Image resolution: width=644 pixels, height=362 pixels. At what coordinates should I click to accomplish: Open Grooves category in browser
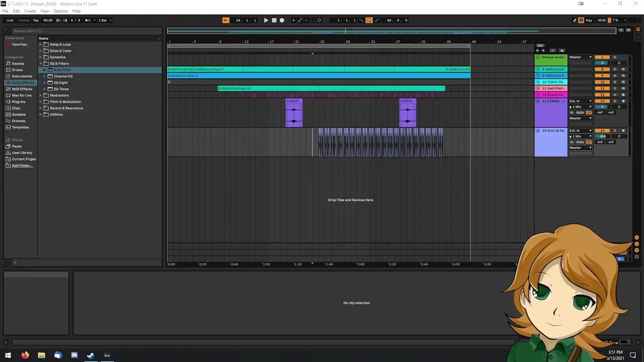point(19,121)
